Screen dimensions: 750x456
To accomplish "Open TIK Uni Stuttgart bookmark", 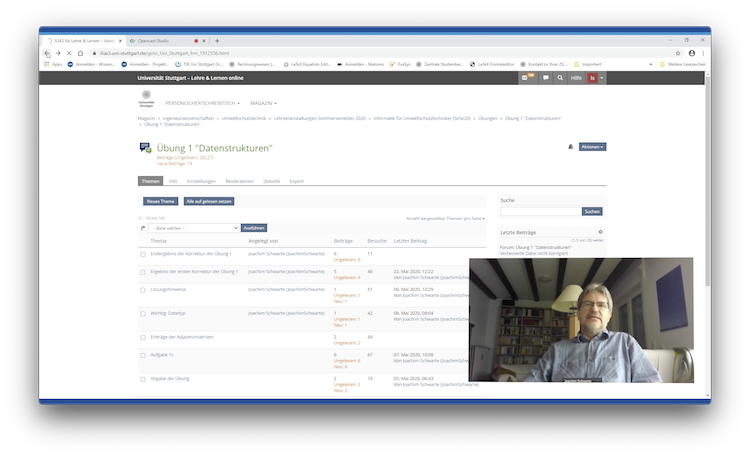I will (x=199, y=64).
